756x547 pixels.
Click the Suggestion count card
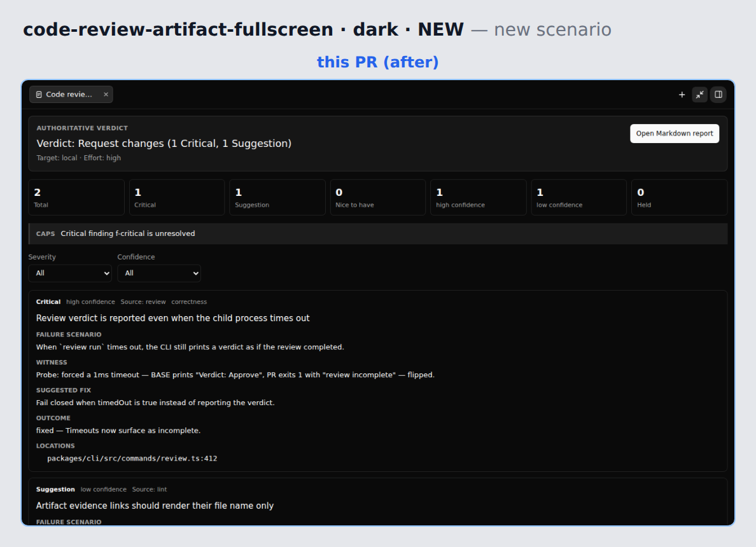click(277, 198)
